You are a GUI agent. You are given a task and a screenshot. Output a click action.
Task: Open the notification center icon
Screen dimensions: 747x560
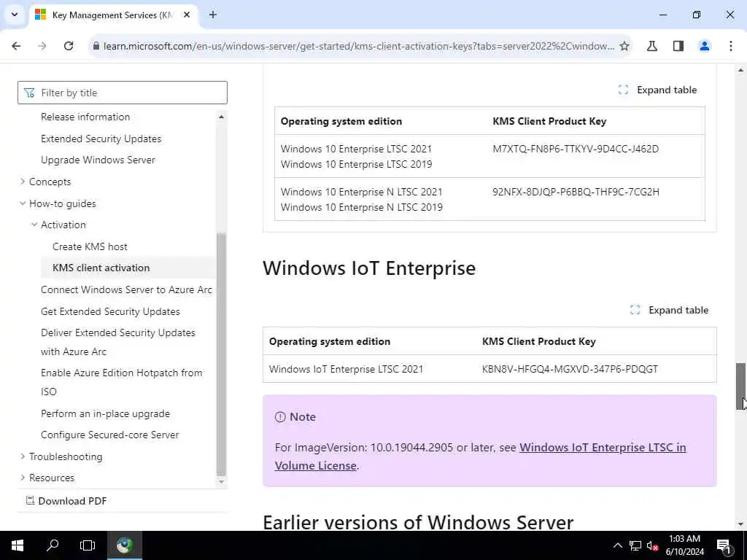click(724, 546)
